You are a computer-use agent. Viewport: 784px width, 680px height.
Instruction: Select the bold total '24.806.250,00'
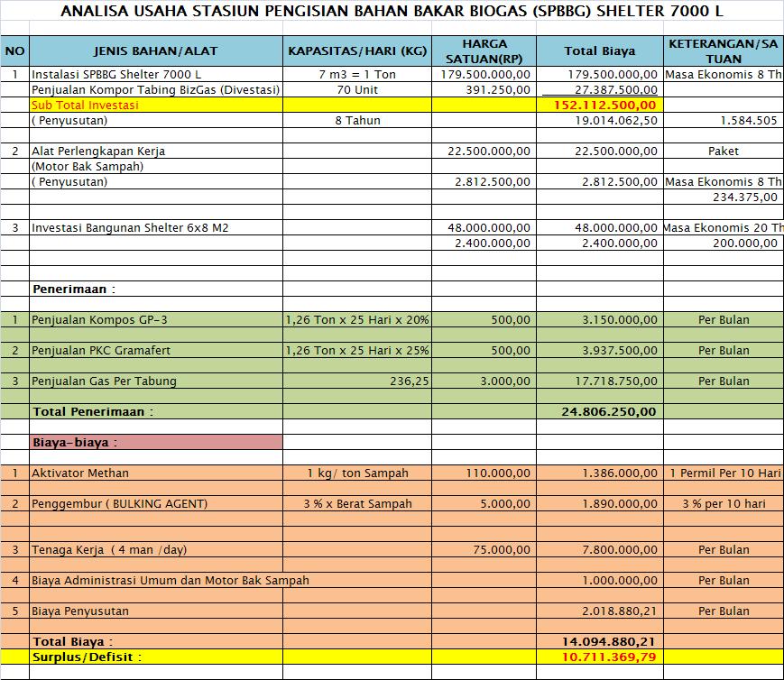point(608,412)
